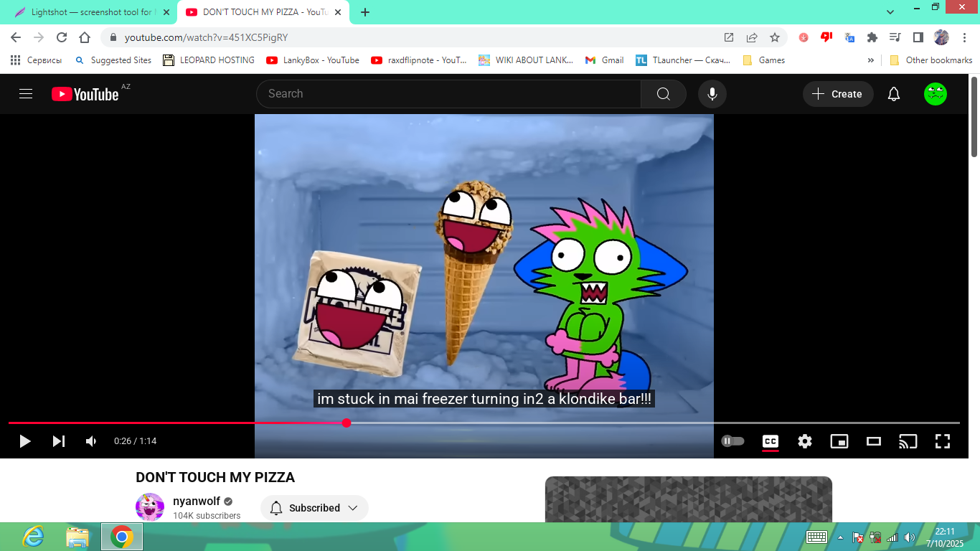Focus the YouTube Search field
The image size is (980, 551).
coord(448,94)
